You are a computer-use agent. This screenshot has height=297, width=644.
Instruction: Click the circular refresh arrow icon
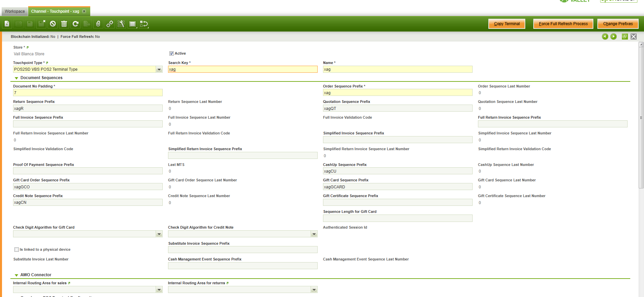click(75, 24)
